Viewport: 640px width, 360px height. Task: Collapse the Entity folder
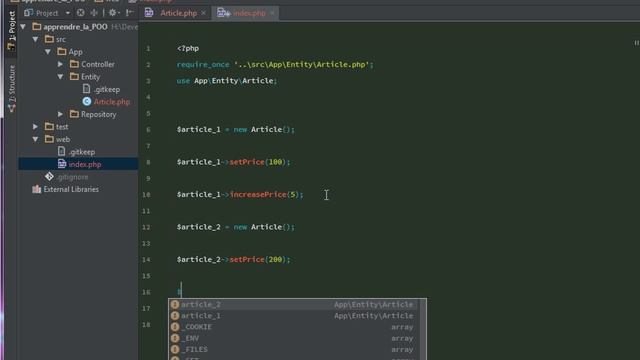pyautogui.click(x=60, y=77)
